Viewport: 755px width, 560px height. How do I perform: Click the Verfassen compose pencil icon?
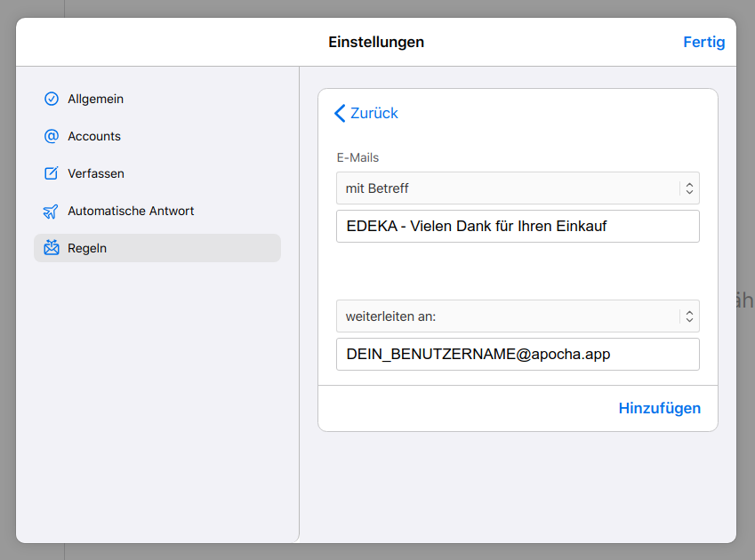52,173
